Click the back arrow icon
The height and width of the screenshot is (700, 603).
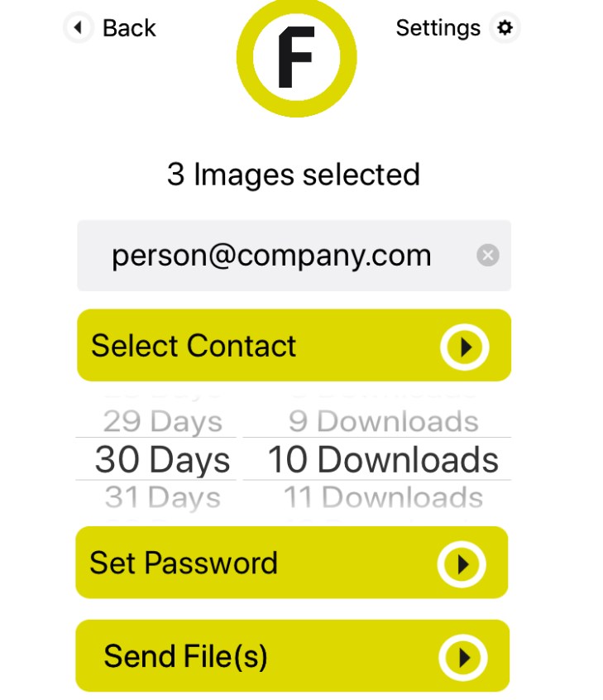tap(78, 28)
